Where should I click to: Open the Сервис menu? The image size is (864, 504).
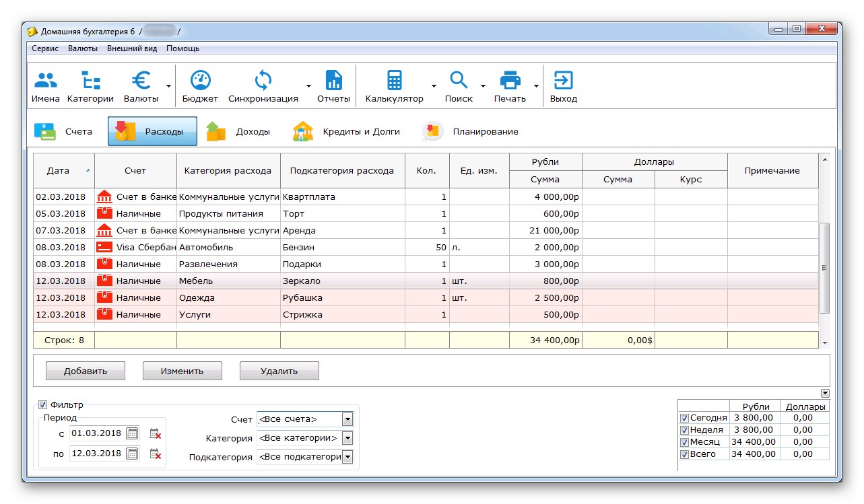(x=45, y=48)
